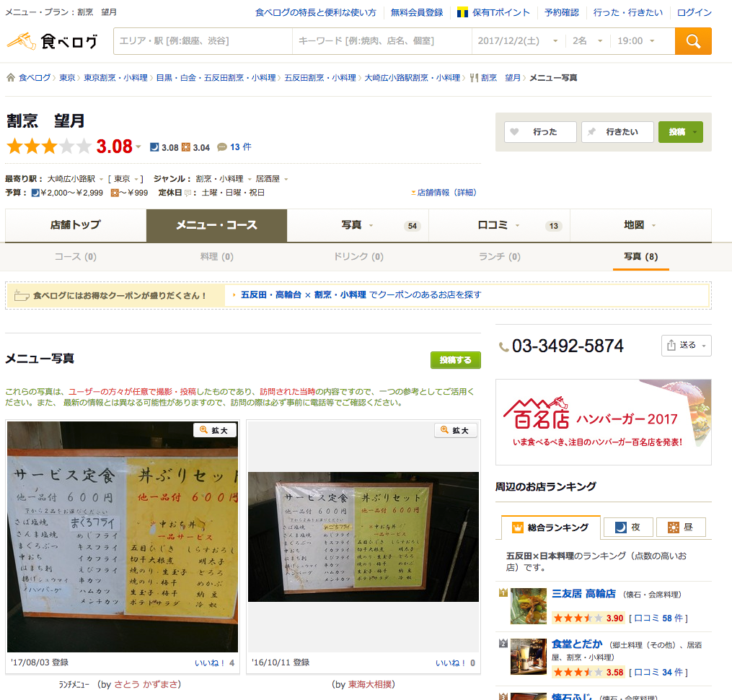This screenshot has height=700, width=732.
Task: Open the 地図 tab
Action: pos(640,225)
